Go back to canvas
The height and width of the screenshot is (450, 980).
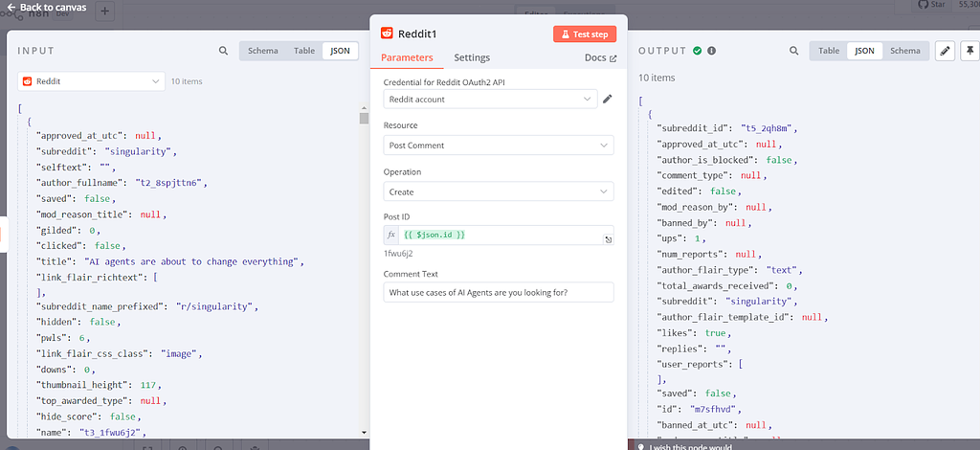pos(46,8)
